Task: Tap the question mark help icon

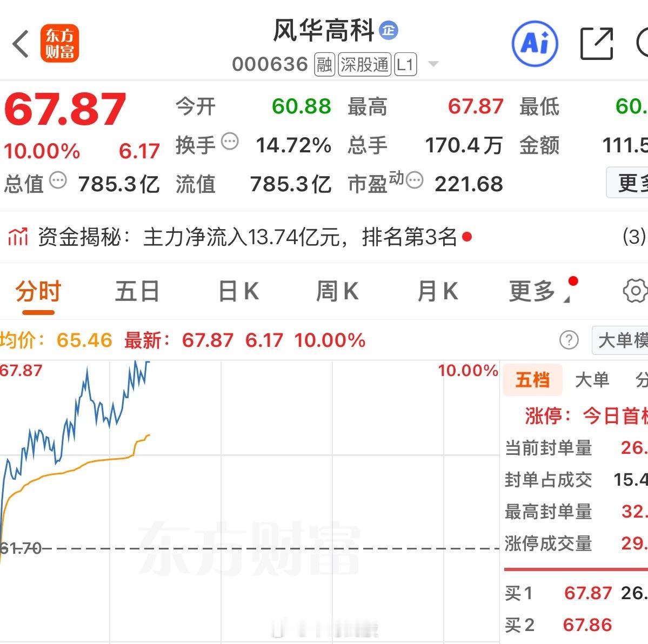Action: click(569, 340)
